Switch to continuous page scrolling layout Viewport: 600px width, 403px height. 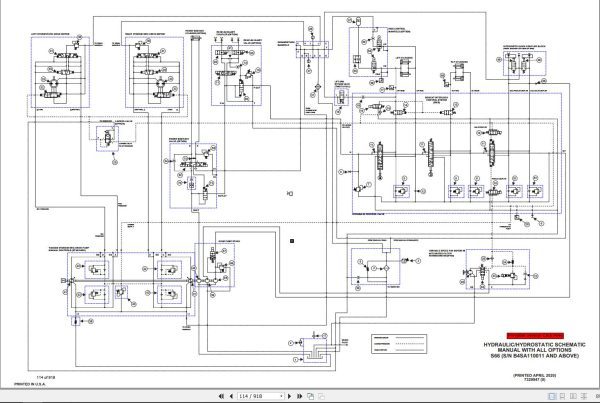coord(562,396)
